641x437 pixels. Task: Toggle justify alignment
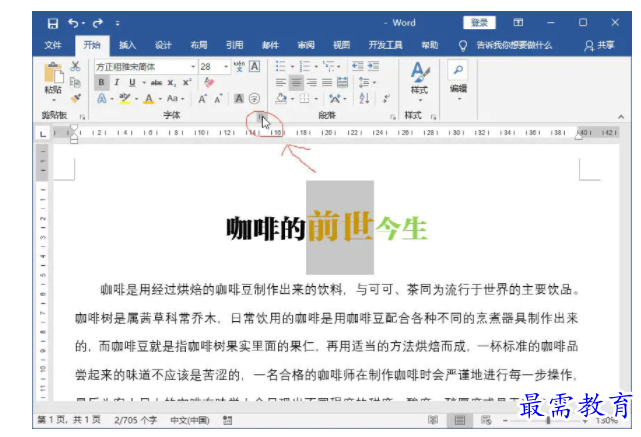pyautogui.click(x=327, y=83)
